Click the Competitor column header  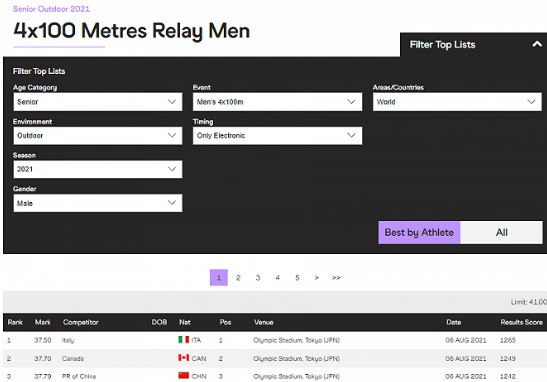81,322
